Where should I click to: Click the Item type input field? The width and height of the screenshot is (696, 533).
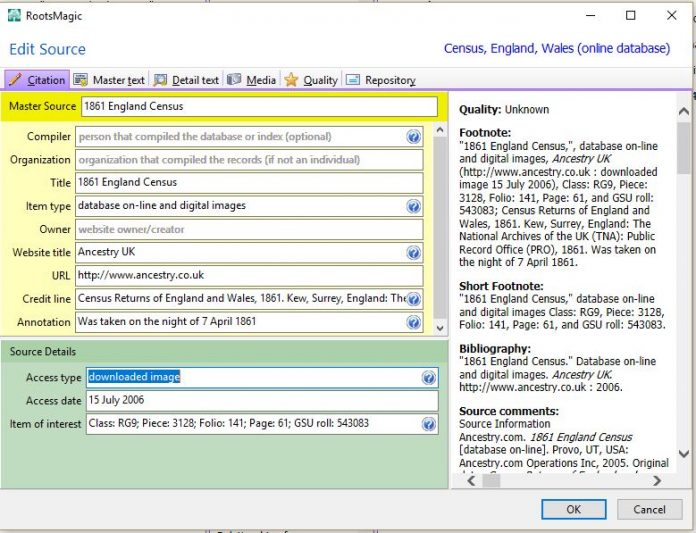tap(249, 206)
